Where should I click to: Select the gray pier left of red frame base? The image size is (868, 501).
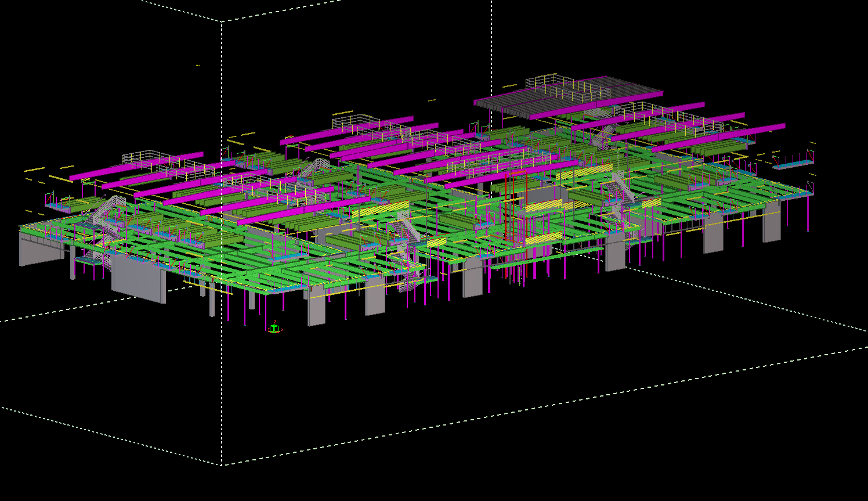pyautogui.click(x=472, y=281)
